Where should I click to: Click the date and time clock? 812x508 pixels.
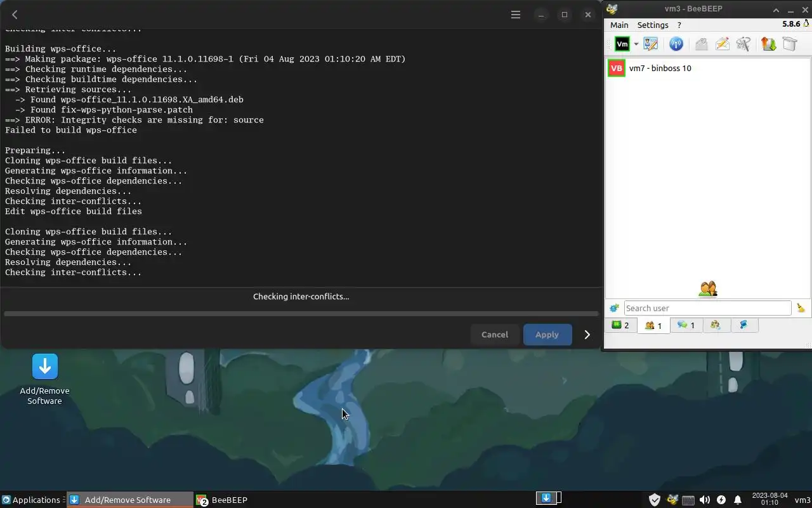(769, 499)
